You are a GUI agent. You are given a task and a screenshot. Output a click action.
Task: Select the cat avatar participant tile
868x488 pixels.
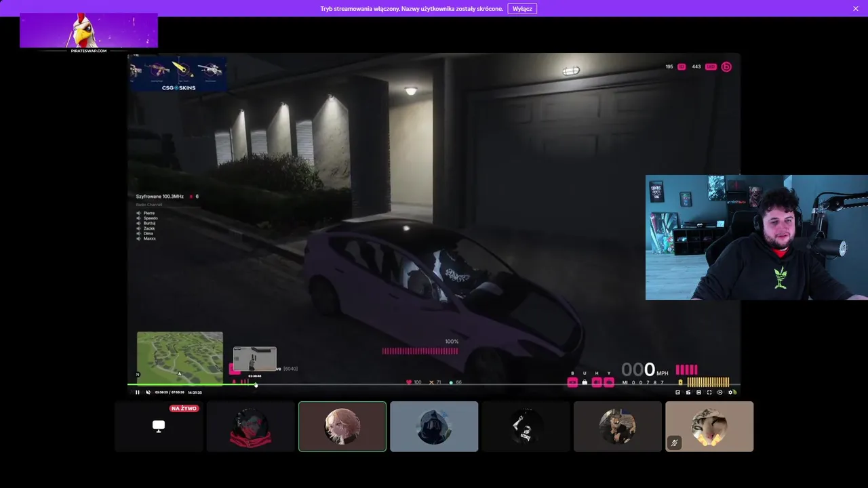tap(709, 426)
